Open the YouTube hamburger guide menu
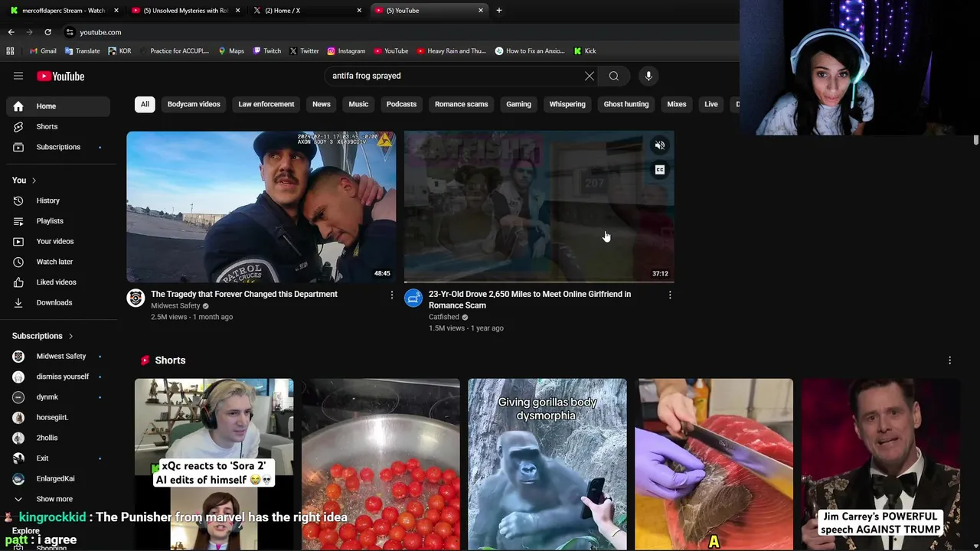The image size is (980, 551). click(x=18, y=76)
